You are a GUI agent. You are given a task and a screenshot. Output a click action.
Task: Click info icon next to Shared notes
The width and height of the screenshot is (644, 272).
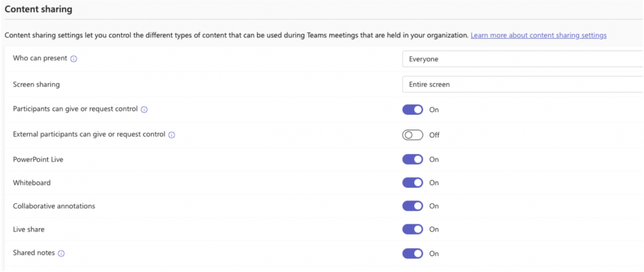pyautogui.click(x=61, y=253)
